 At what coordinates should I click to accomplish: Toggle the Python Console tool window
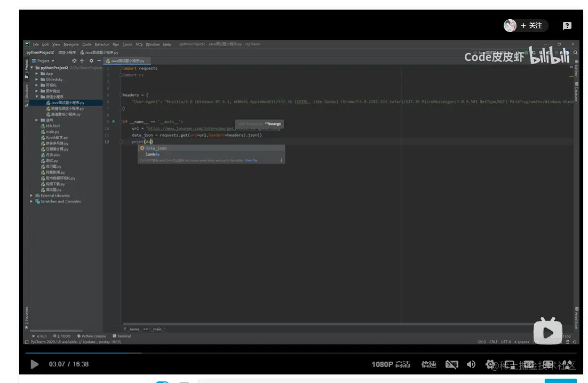[x=92, y=336]
